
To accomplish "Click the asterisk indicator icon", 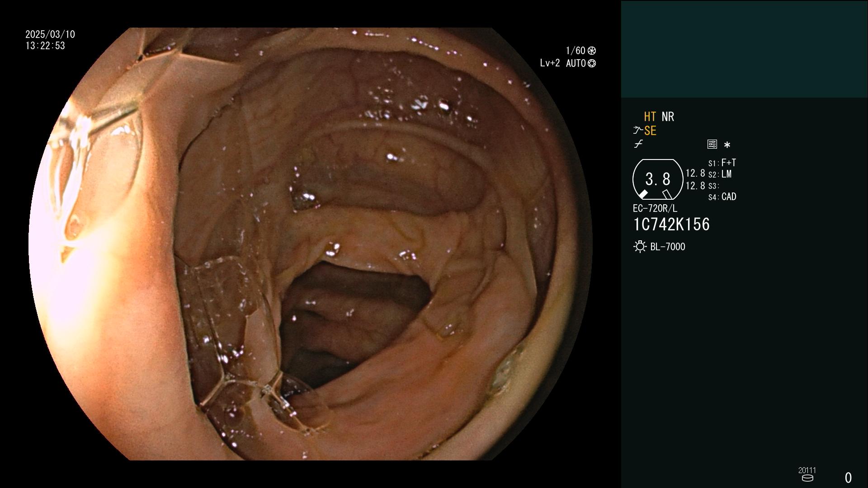I will click(727, 145).
